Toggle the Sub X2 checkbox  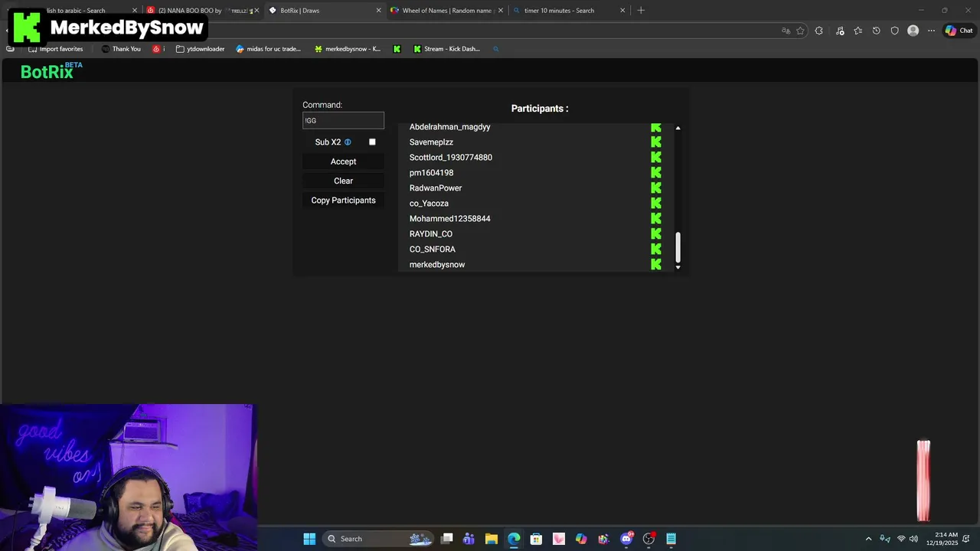(x=372, y=142)
